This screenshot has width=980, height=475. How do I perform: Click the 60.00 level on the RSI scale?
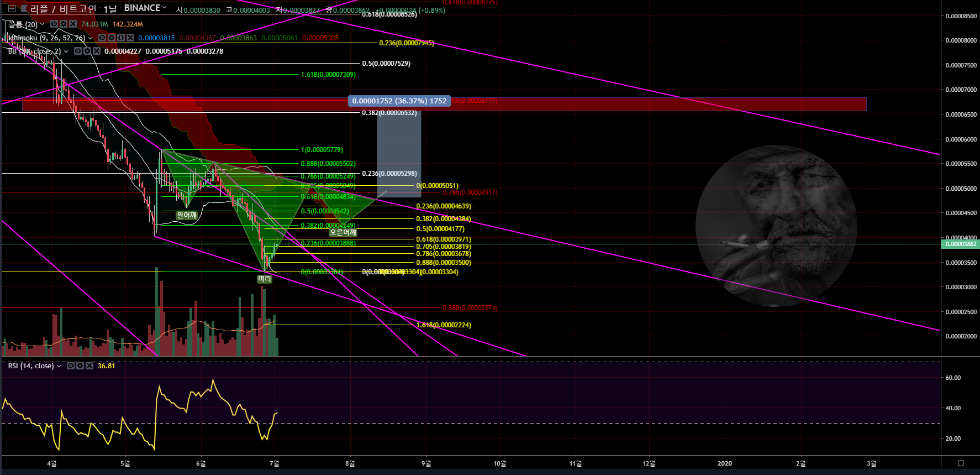953,378
